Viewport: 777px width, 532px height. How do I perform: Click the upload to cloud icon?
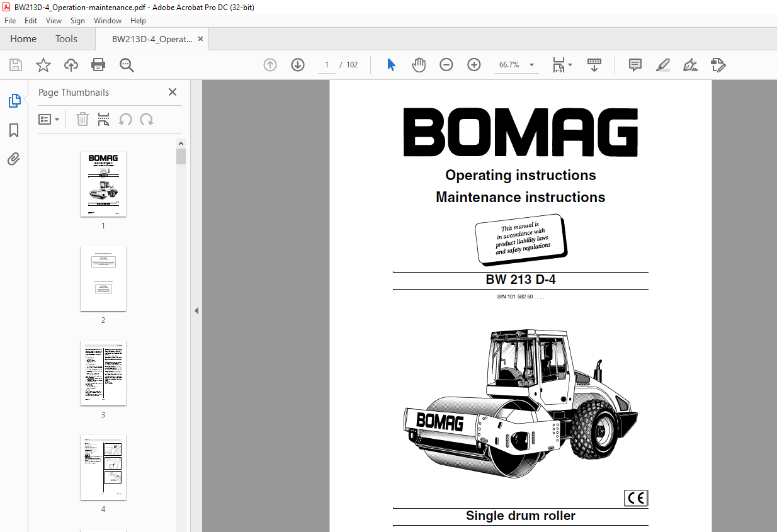click(71, 65)
